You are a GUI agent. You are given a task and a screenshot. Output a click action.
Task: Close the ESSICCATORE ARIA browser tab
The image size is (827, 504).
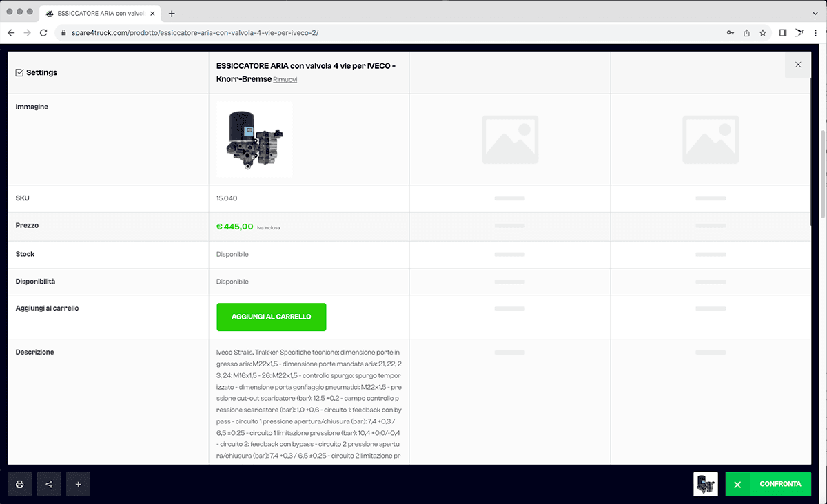(x=152, y=13)
